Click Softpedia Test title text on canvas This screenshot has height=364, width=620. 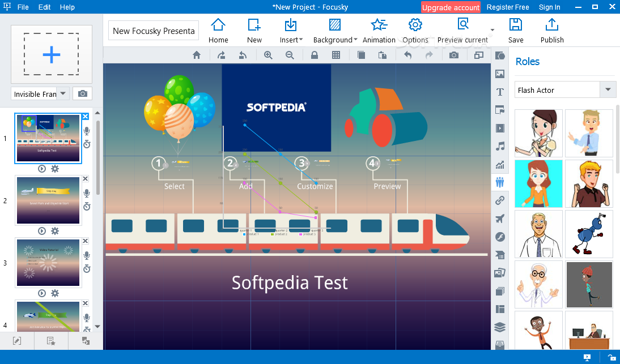point(290,282)
